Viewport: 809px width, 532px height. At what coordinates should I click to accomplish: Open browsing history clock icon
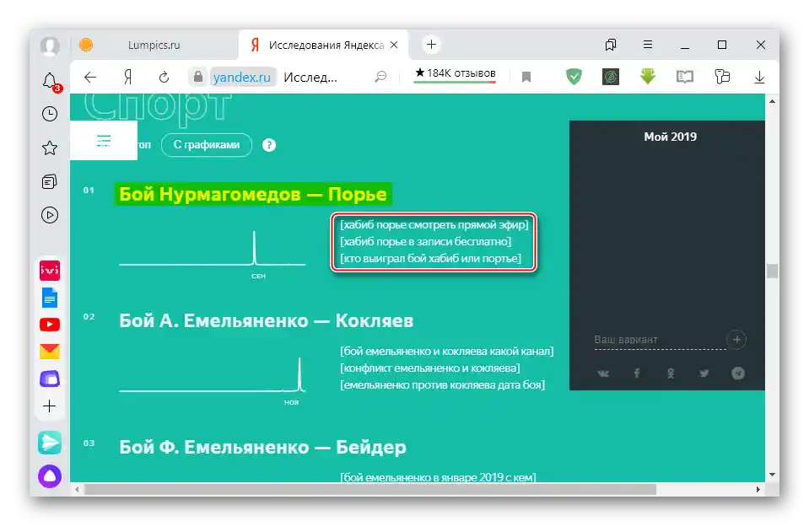click(50, 114)
